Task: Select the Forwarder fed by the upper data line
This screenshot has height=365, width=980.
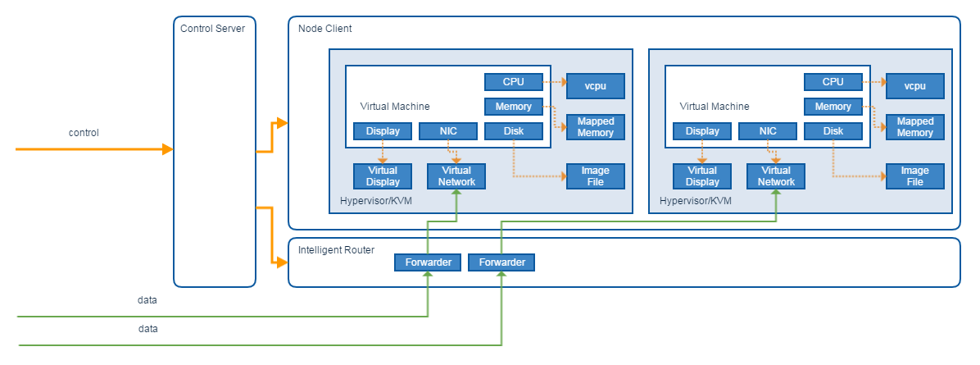Action: click(428, 262)
